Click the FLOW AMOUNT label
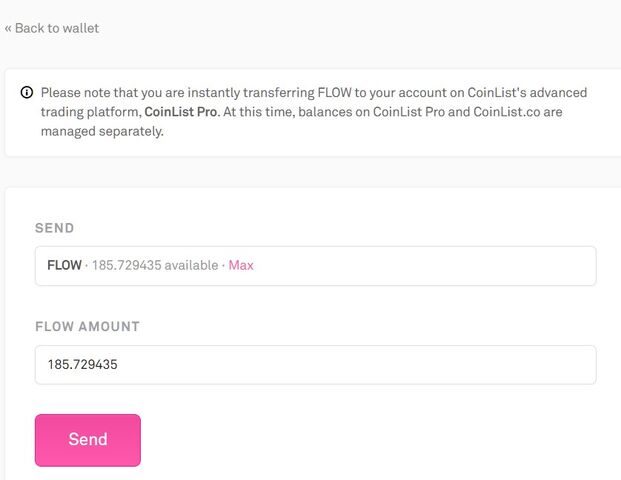This screenshot has width=621, height=480. pyautogui.click(x=88, y=326)
